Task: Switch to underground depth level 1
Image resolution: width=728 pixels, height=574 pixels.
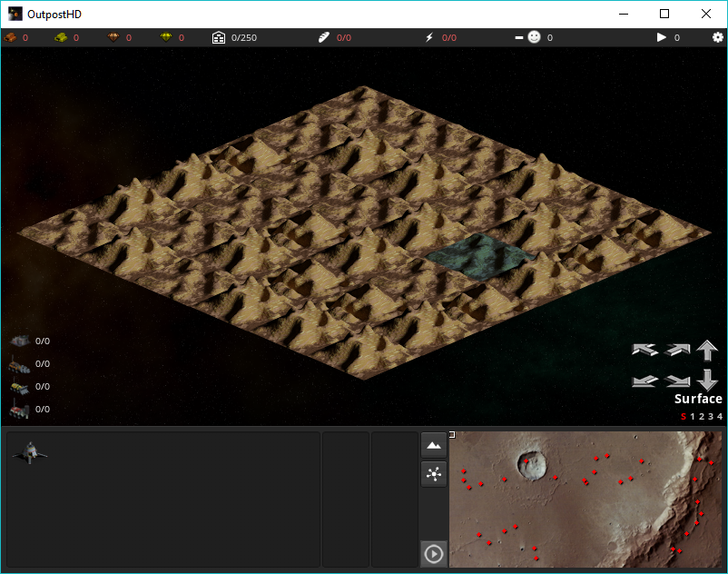Action: [692, 417]
